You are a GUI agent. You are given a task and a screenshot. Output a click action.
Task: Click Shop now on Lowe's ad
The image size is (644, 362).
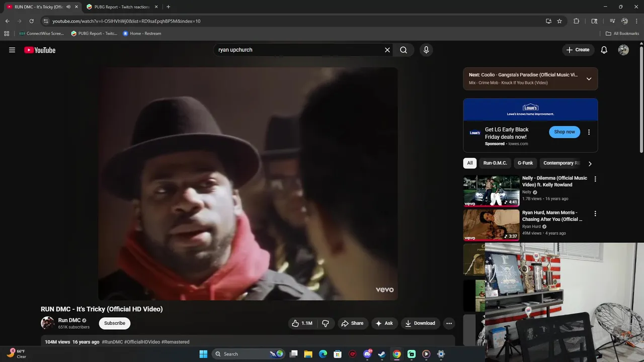click(565, 132)
